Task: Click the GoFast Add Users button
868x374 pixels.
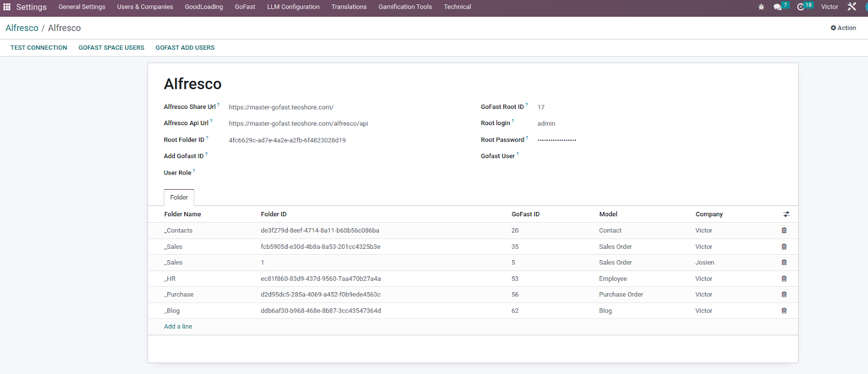Action: [x=185, y=48]
